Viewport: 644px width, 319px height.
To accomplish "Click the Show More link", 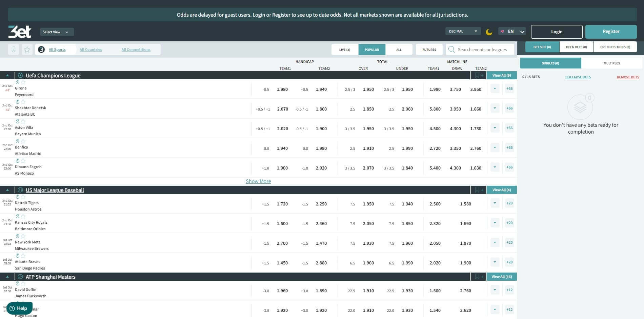I will [x=258, y=181].
